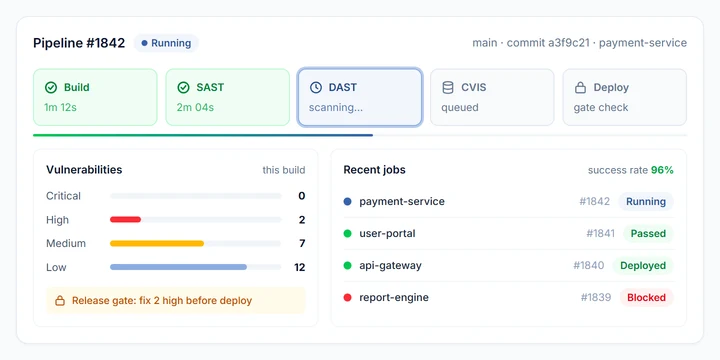Click the Critical count 0
Viewport: 720px width, 360px height.
click(302, 196)
